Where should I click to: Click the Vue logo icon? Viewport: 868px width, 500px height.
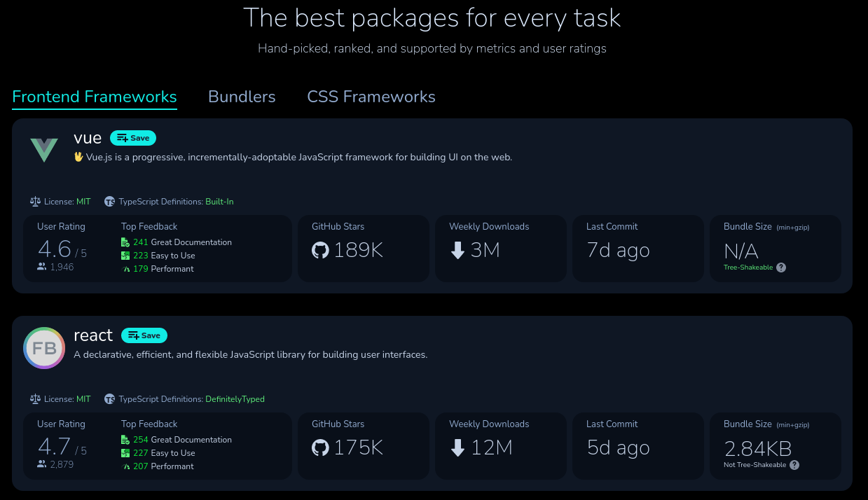coord(43,148)
